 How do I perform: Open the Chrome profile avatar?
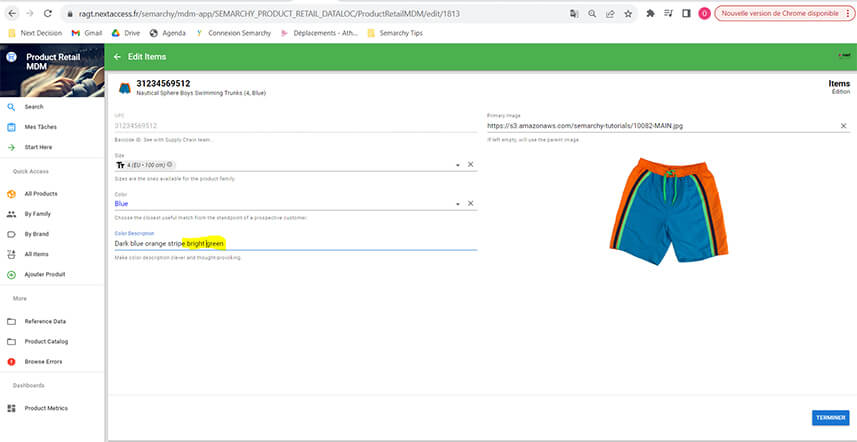[705, 14]
